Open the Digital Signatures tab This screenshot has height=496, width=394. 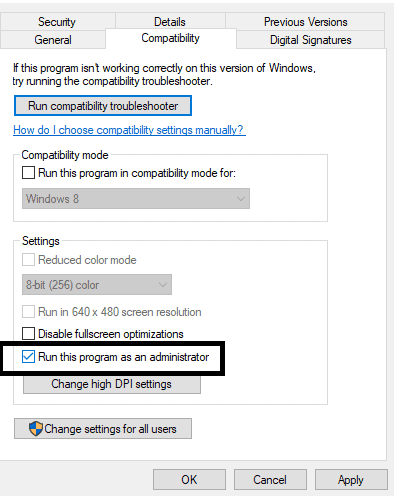point(310,40)
